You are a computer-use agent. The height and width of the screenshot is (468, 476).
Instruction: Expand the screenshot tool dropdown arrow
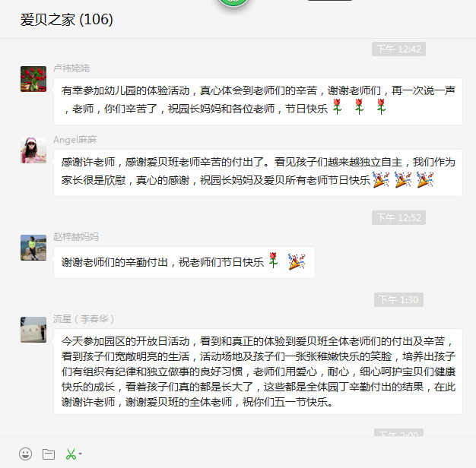pyautogui.click(x=80, y=454)
